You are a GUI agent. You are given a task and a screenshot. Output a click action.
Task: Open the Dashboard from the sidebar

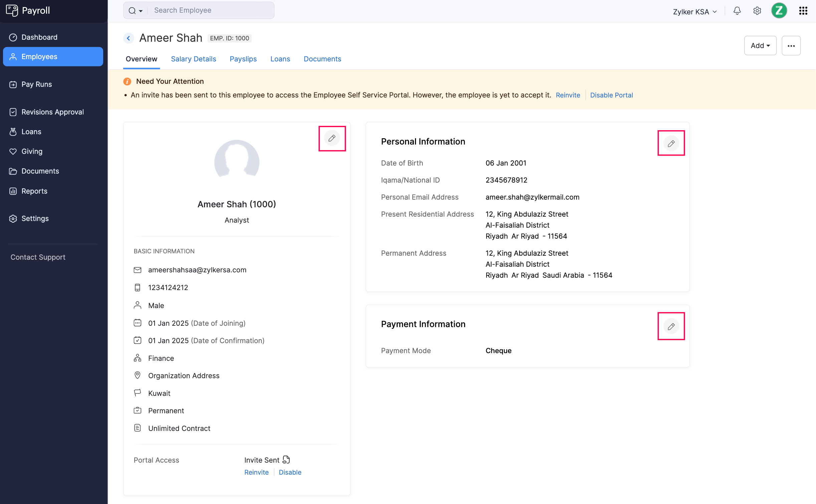point(53,37)
